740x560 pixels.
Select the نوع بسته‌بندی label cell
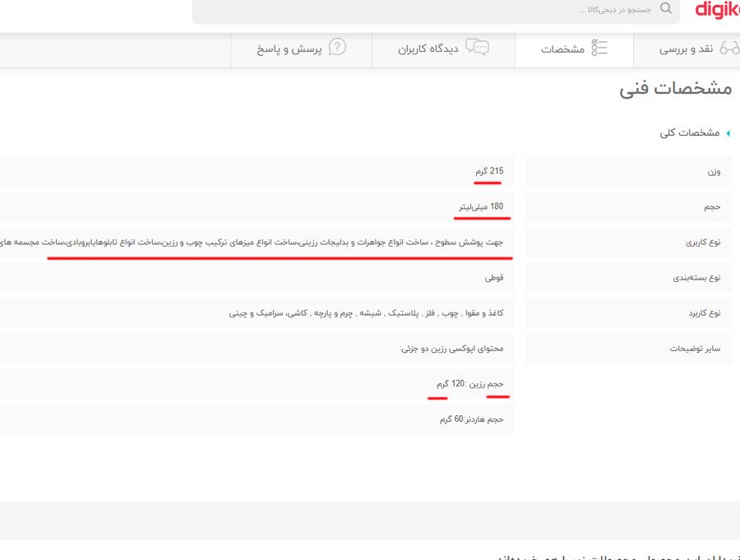click(628, 278)
